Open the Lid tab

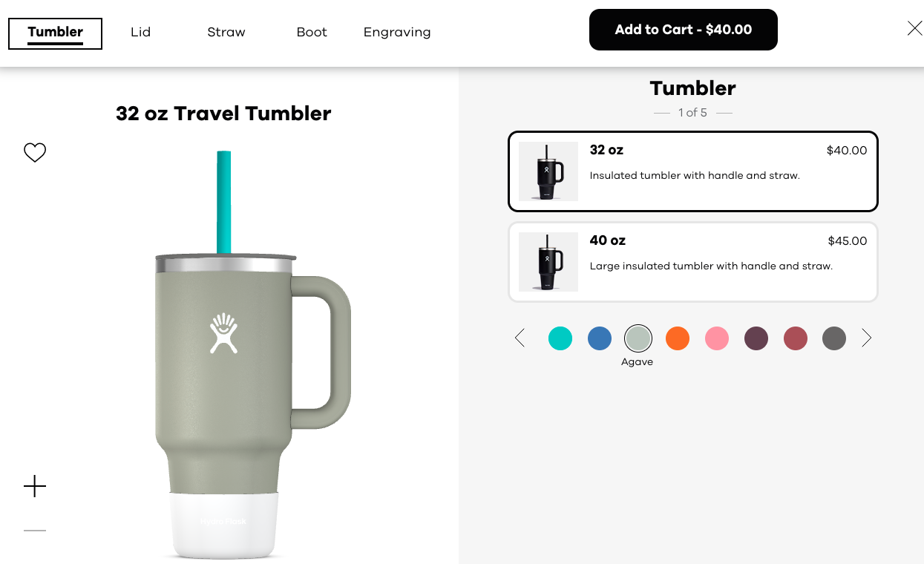point(140,32)
